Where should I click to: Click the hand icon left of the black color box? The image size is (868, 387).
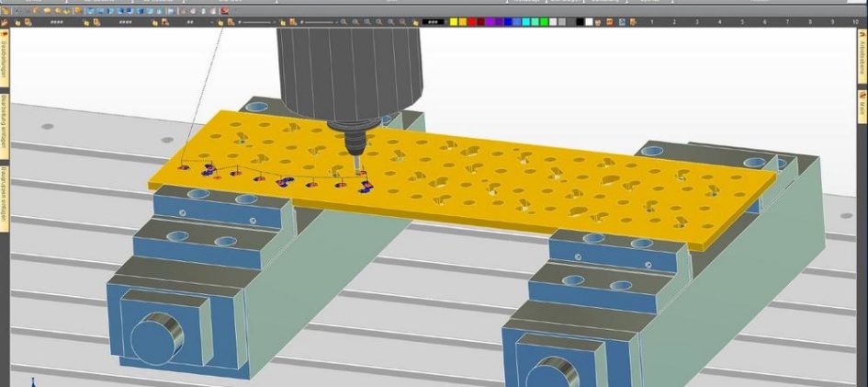pos(415,21)
